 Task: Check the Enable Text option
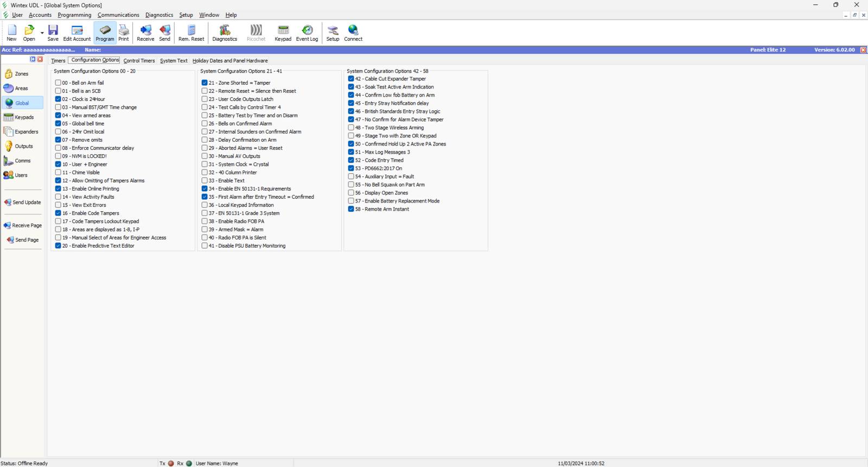tap(205, 181)
